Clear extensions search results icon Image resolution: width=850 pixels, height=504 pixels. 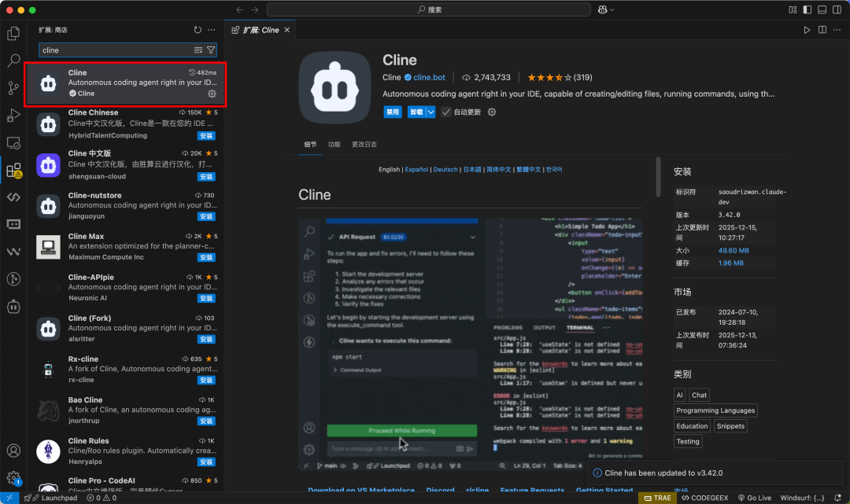198,50
